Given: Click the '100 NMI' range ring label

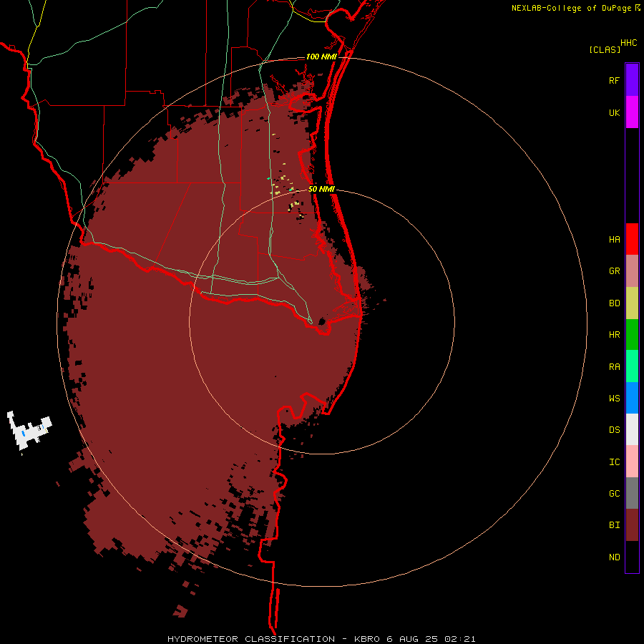Looking at the screenshot, I should 321,57.
